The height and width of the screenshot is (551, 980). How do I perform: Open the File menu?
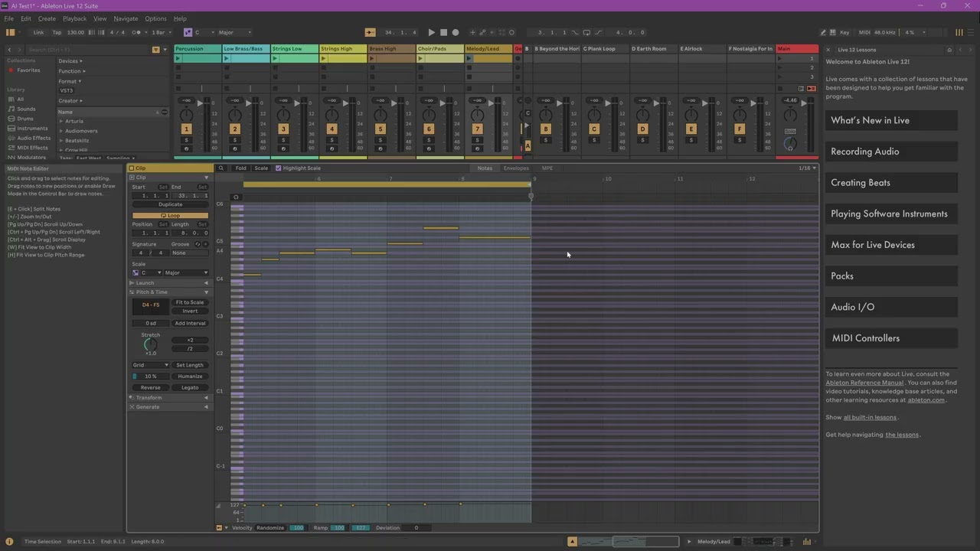(x=9, y=18)
